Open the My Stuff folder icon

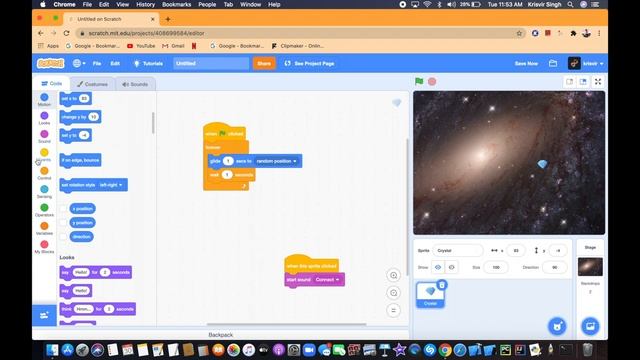[553, 63]
